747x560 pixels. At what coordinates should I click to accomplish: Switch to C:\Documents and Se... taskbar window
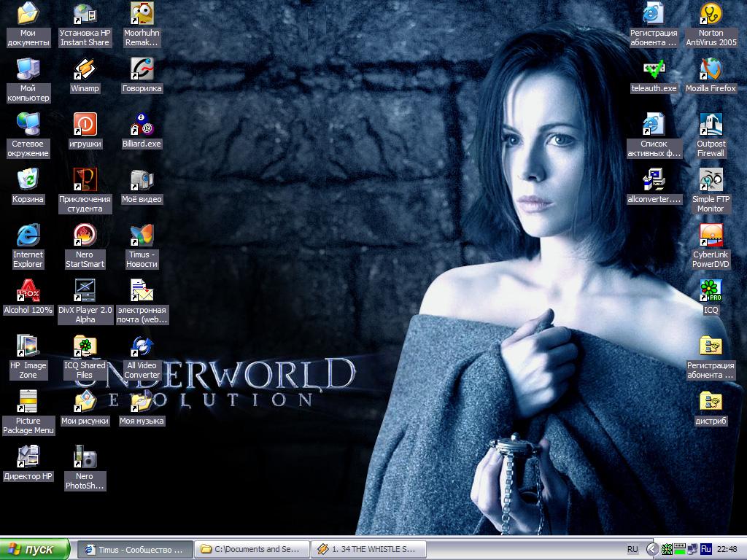252,549
